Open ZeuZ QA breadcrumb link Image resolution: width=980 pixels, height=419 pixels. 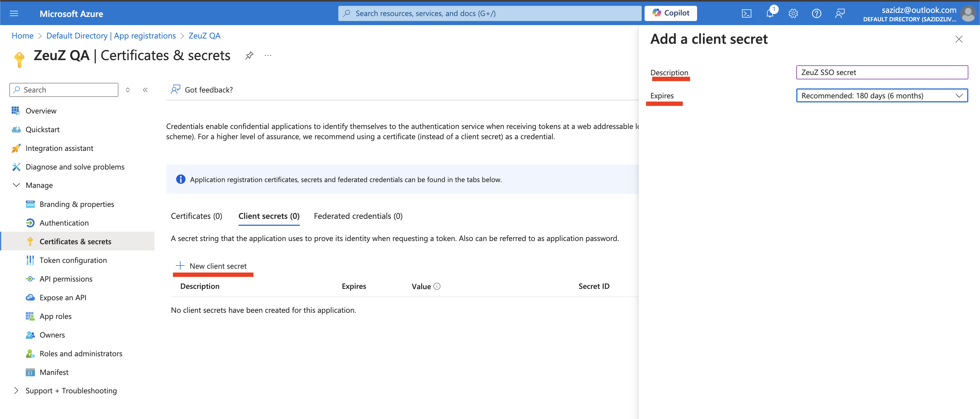[204, 36]
